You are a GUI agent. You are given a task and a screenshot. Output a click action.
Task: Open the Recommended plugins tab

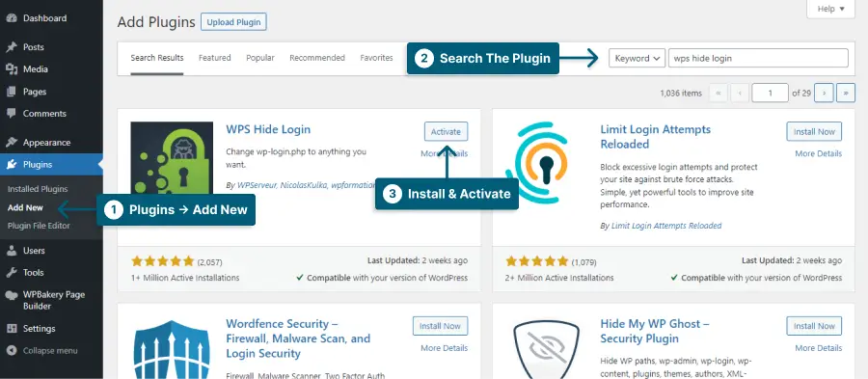coord(317,58)
